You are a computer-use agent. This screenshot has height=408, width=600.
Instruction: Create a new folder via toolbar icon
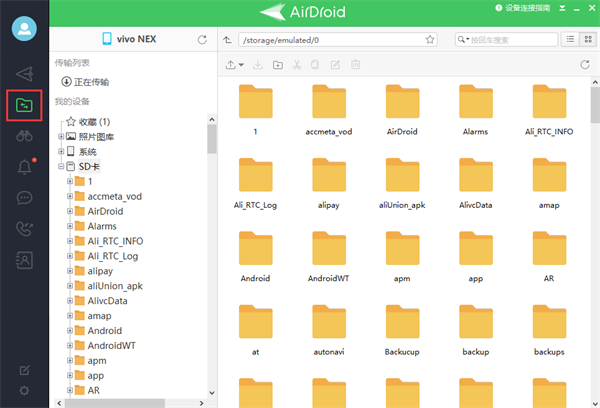coord(278,65)
